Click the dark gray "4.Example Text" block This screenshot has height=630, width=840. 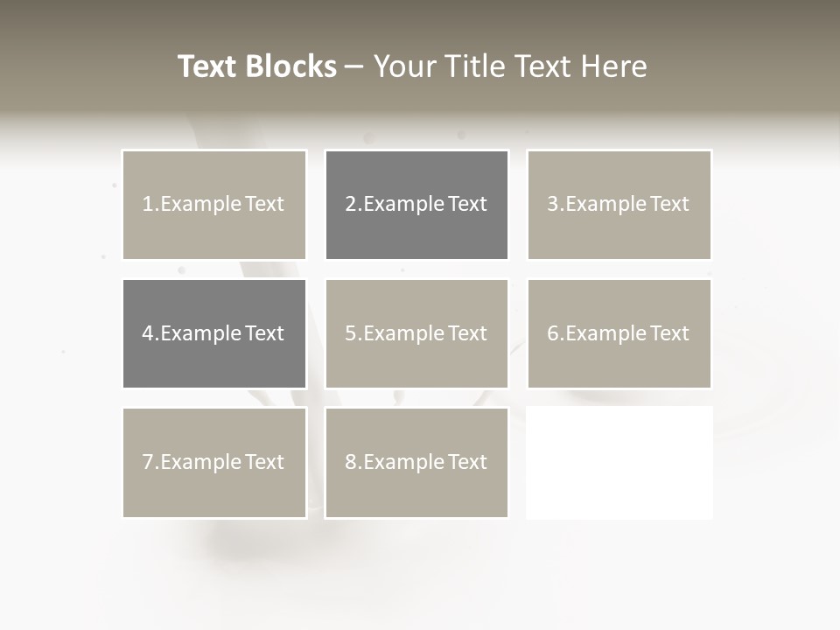214,333
